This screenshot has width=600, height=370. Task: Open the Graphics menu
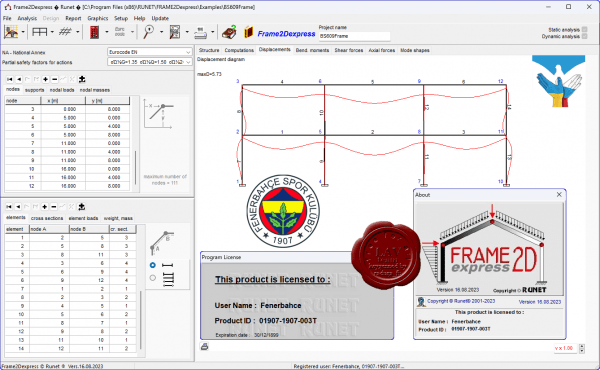[98, 18]
